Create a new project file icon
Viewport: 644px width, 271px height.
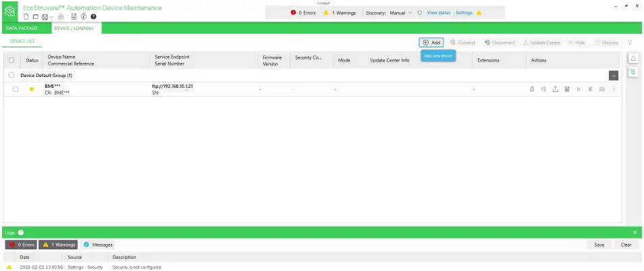26,17
